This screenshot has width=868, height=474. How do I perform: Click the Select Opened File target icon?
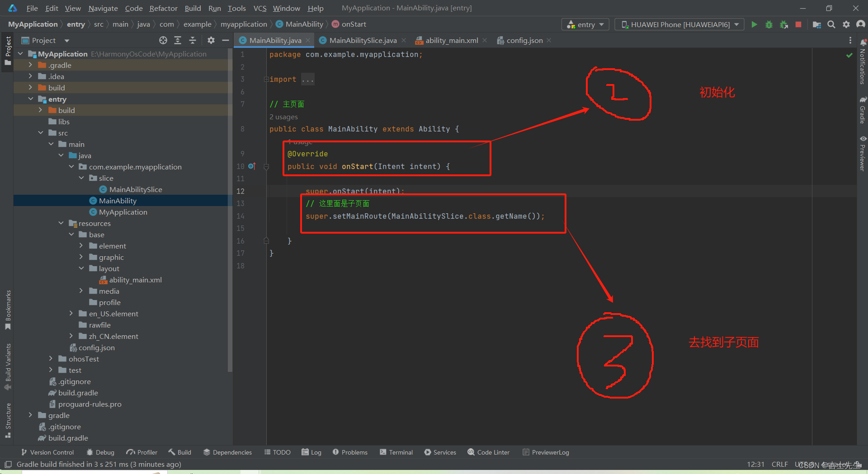[x=163, y=40]
